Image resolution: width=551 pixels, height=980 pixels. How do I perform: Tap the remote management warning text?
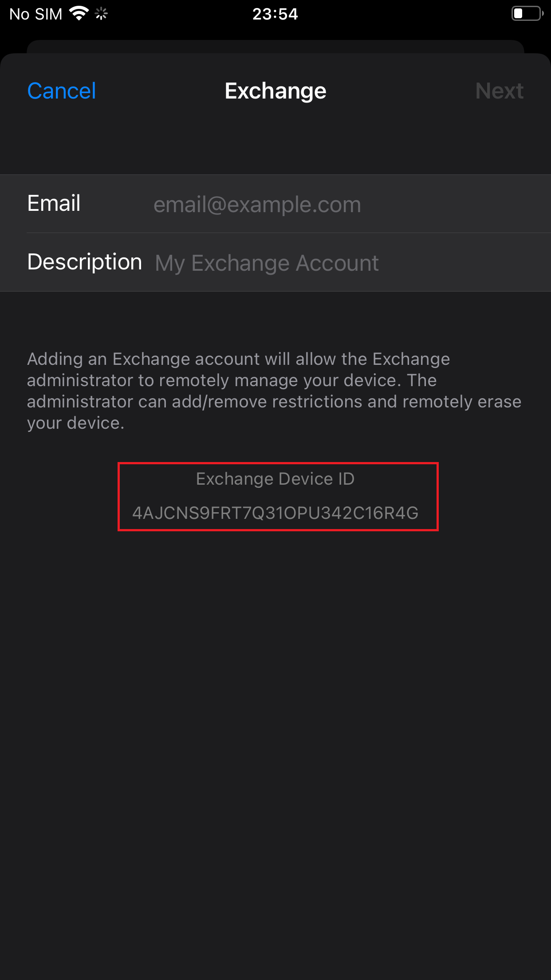(274, 391)
